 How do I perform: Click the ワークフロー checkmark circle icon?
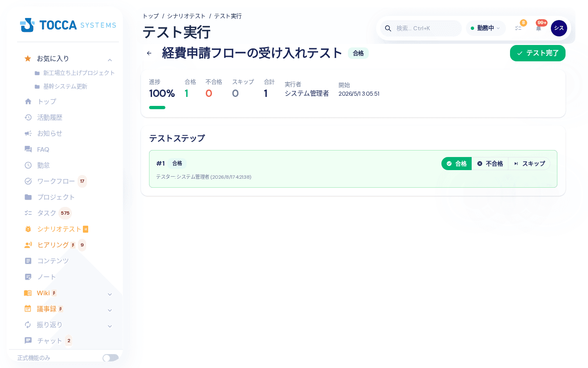pos(28,181)
